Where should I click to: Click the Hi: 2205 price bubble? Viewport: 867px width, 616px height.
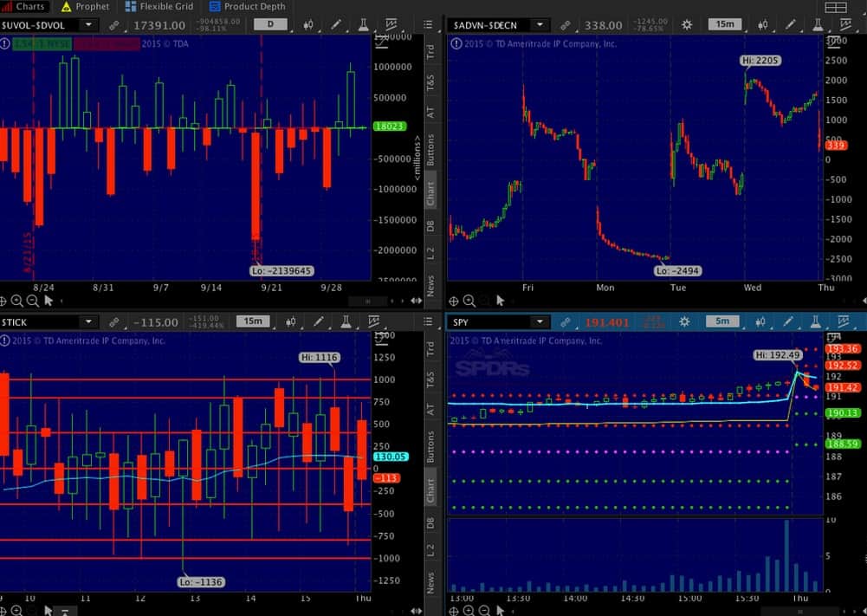760,61
